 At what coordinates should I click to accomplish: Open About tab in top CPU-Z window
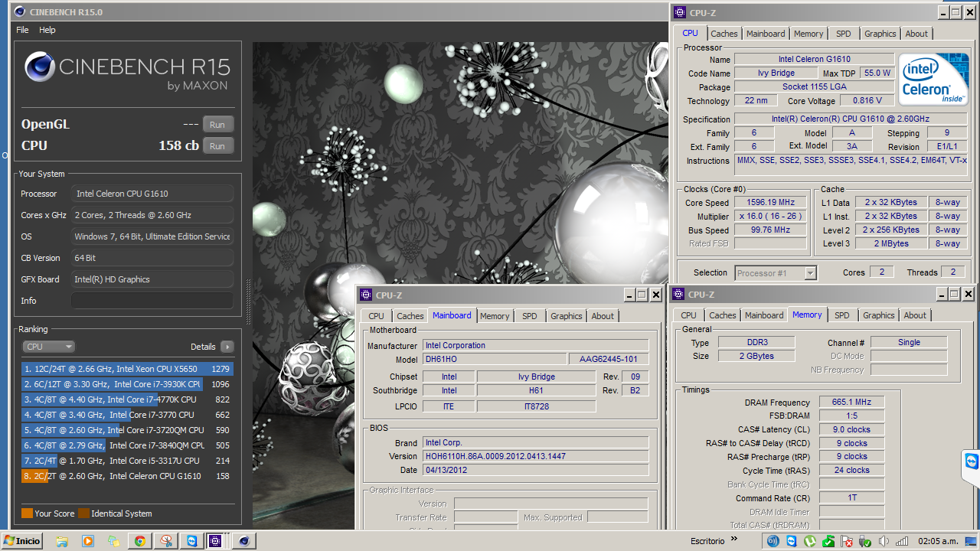pos(916,34)
